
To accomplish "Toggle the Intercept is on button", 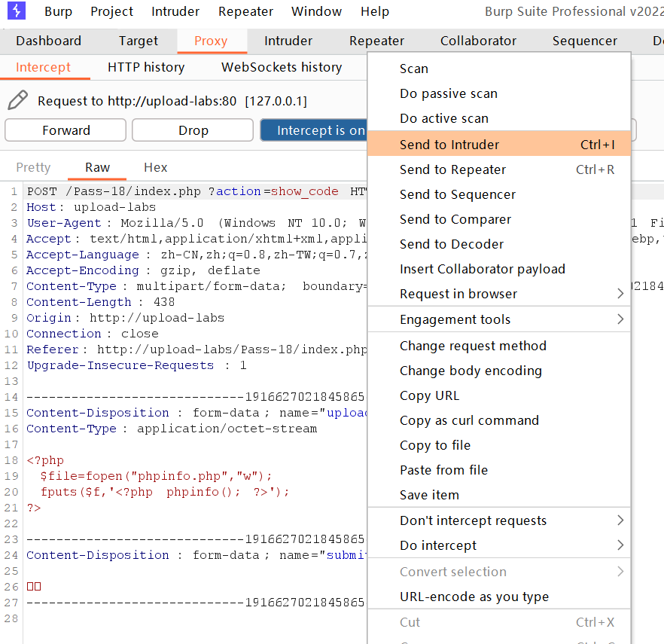I will [314, 130].
